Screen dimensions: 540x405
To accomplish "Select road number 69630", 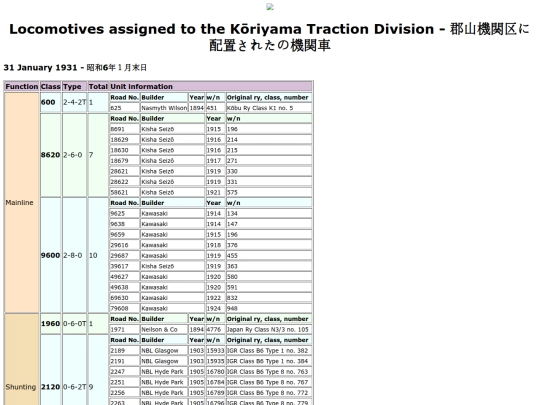I will click(x=125, y=298).
